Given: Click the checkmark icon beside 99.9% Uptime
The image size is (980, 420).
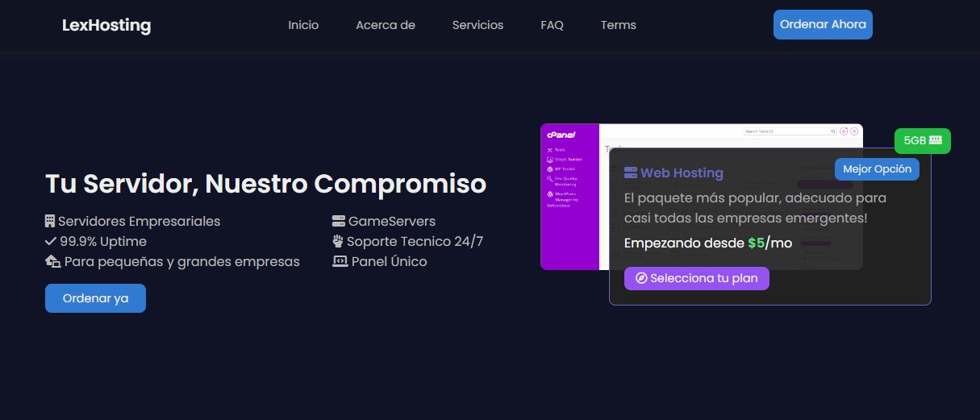Looking at the screenshot, I should click(51, 241).
